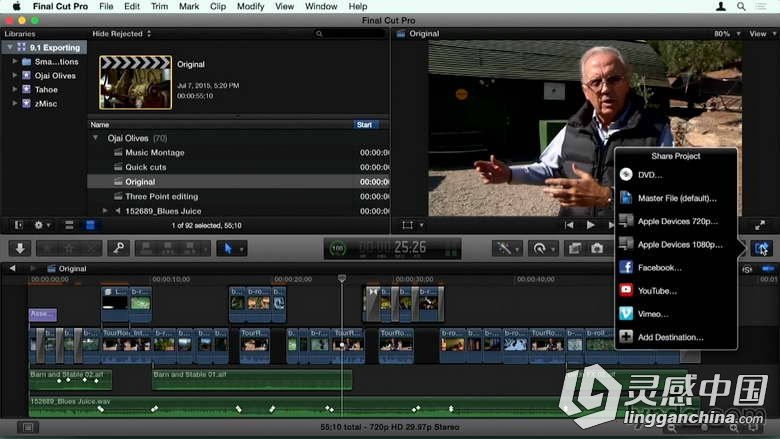This screenshot has height=439, width=780.
Task: Open the viewer View options dropdown
Action: [763, 34]
